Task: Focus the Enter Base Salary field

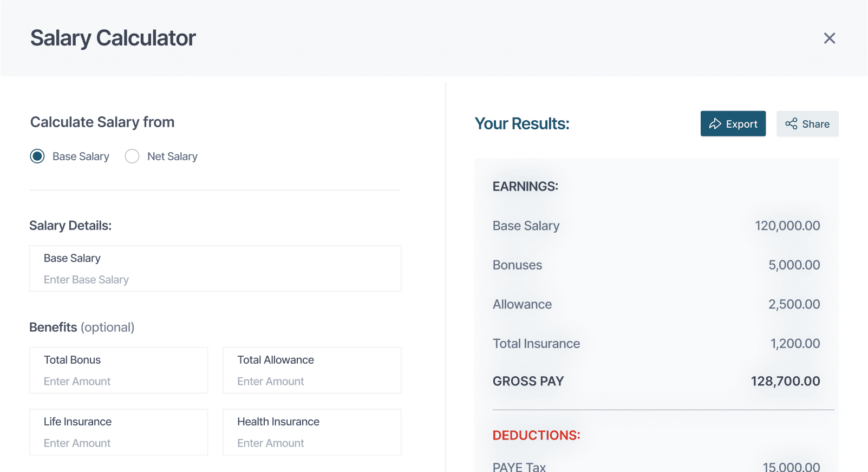Action: pyautogui.click(x=215, y=279)
